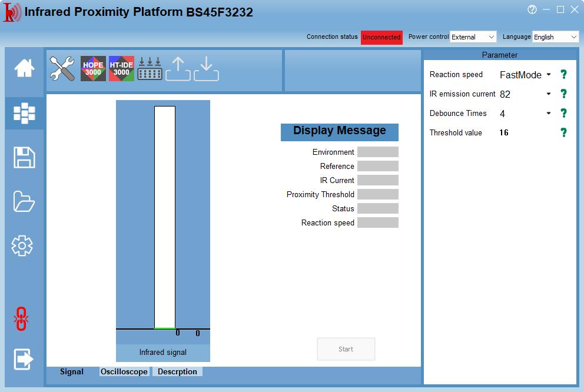The height and width of the screenshot is (392, 584).
Task: Select the blocks module sidebar icon
Action: [x=24, y=113]
